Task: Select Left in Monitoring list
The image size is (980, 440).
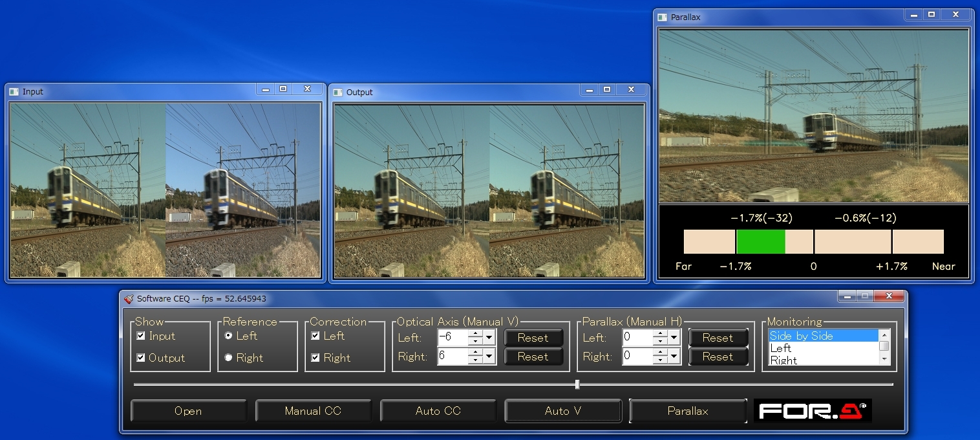Action: (x=823, y=348)
